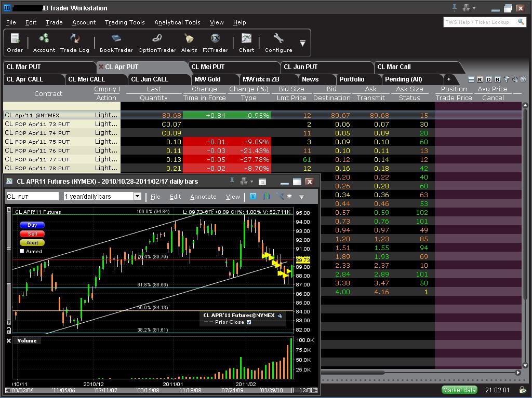The image size is (532, 398).
Task: Click the Market data status button
Action: 459,390
